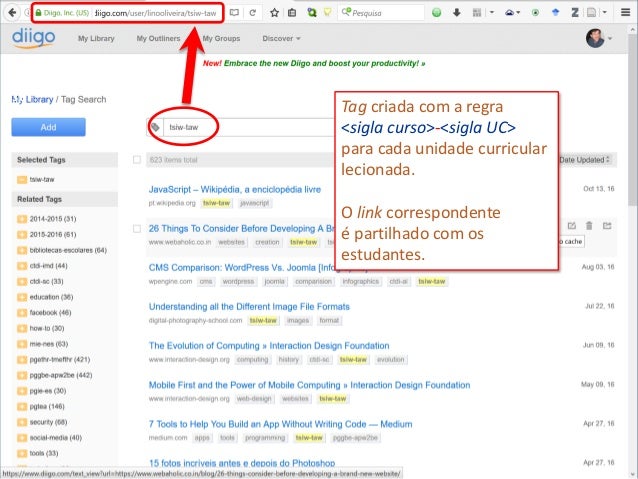Click orange tag icon for tsiw-taw selected tag
638x479 pixels.
tap(22, 179)
